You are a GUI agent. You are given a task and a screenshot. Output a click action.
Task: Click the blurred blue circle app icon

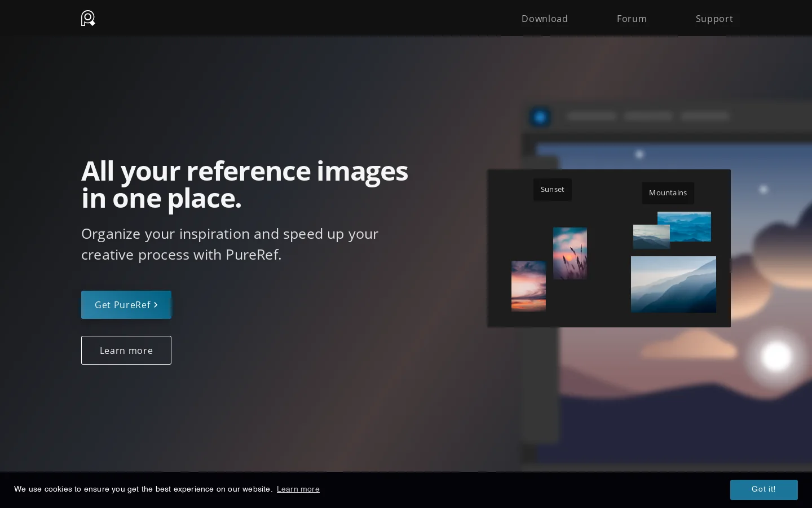point(540,117)
